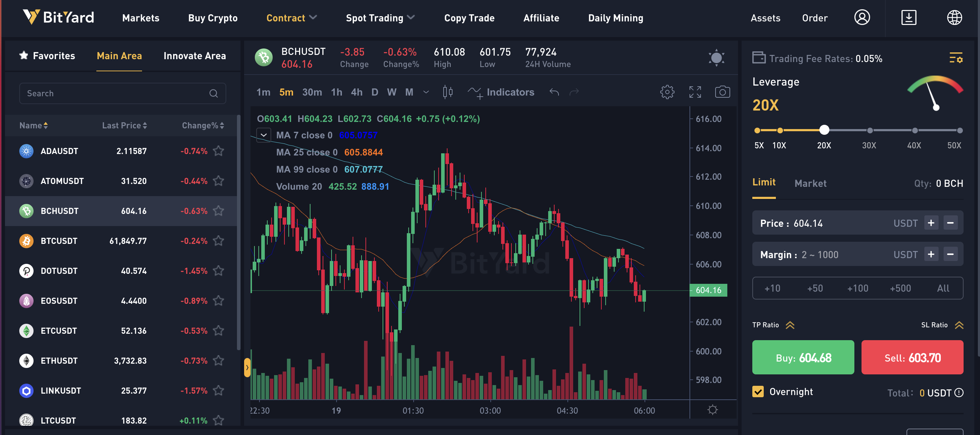Collapse the MA indicator legend chevron
980x435 pixels.
tap(263, 135)
